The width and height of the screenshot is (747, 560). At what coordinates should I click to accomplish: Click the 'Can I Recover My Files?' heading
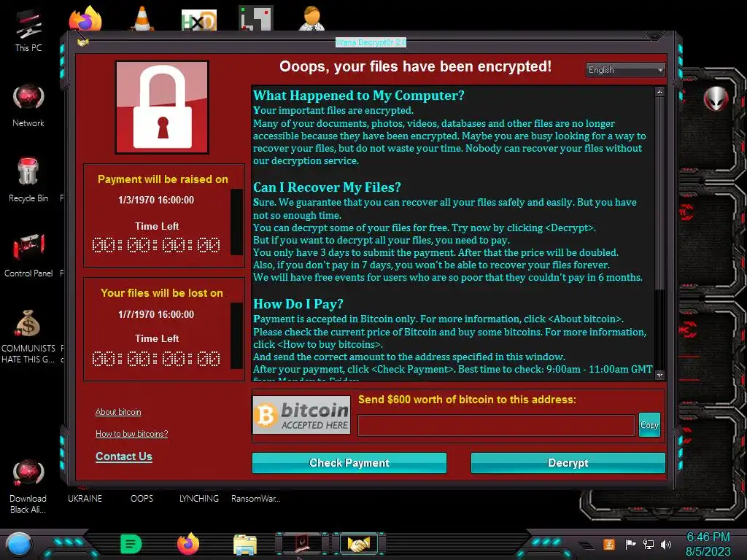[327, 187]
